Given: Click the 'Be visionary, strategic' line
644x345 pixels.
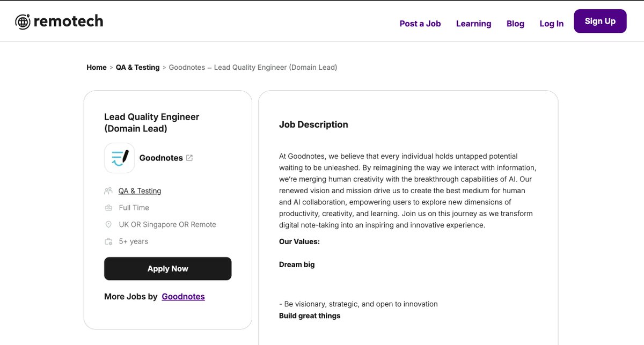Looking at the screenshot, I should [x=358, y=304].
